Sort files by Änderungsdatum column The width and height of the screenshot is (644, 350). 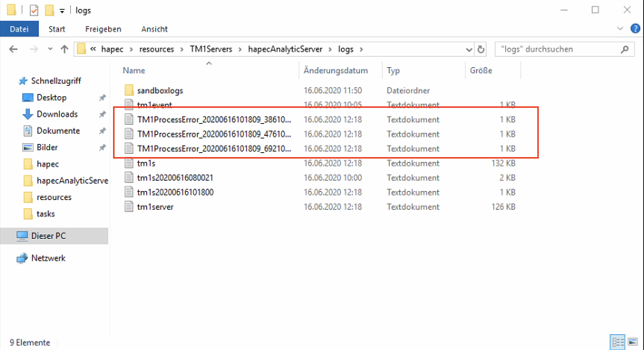click(335, 71)
